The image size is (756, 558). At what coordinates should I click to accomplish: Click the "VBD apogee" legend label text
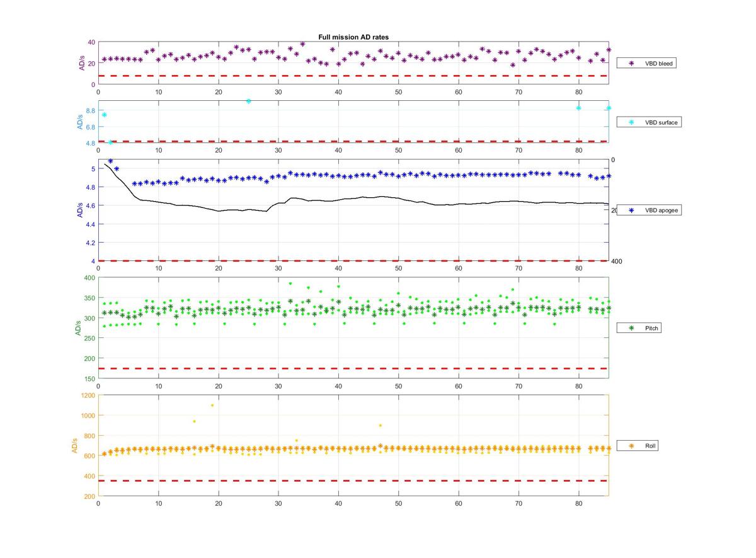pos(661,211)
